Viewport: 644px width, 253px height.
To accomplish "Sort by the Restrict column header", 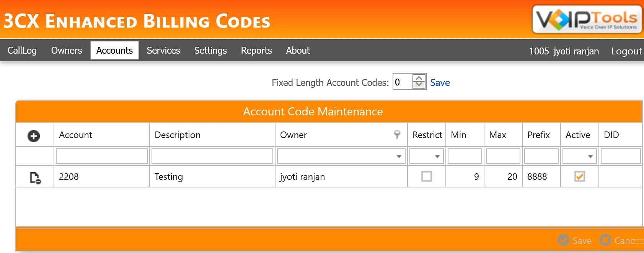I will click(427, 135).
